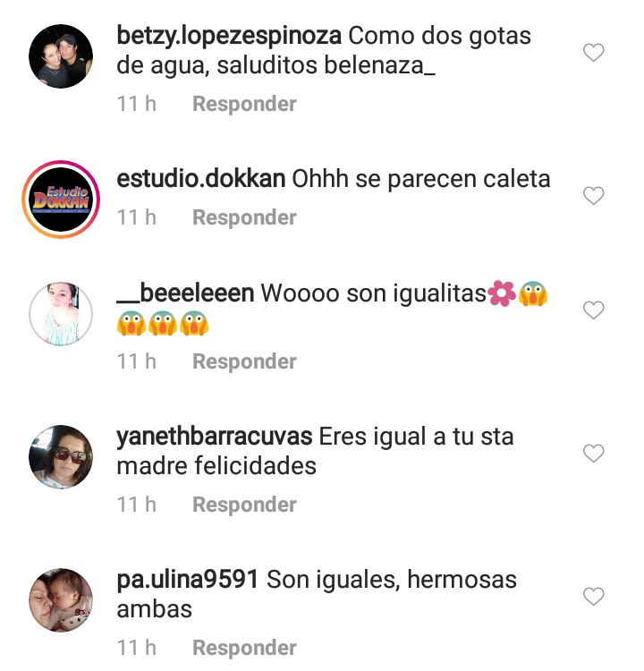Open pa.ulina9591's profile picture
Image resolution: width=644 pixels, height=671 pixels.
click(61, 600)
